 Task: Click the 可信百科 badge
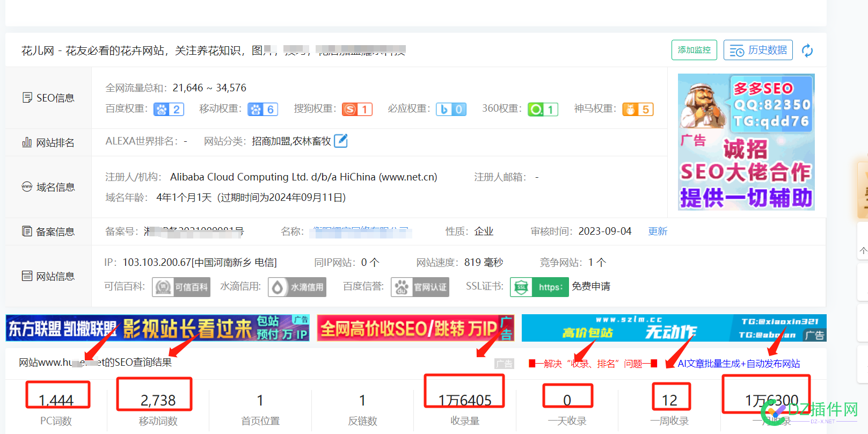[x=181, y=287]
